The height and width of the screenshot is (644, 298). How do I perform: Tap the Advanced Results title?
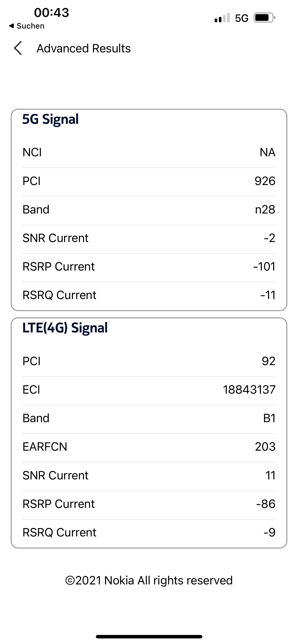(84, 48)
